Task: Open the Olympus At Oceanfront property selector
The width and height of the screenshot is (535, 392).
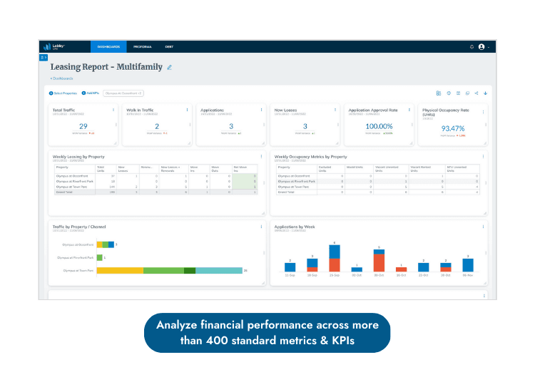Action: click(123, 93)
